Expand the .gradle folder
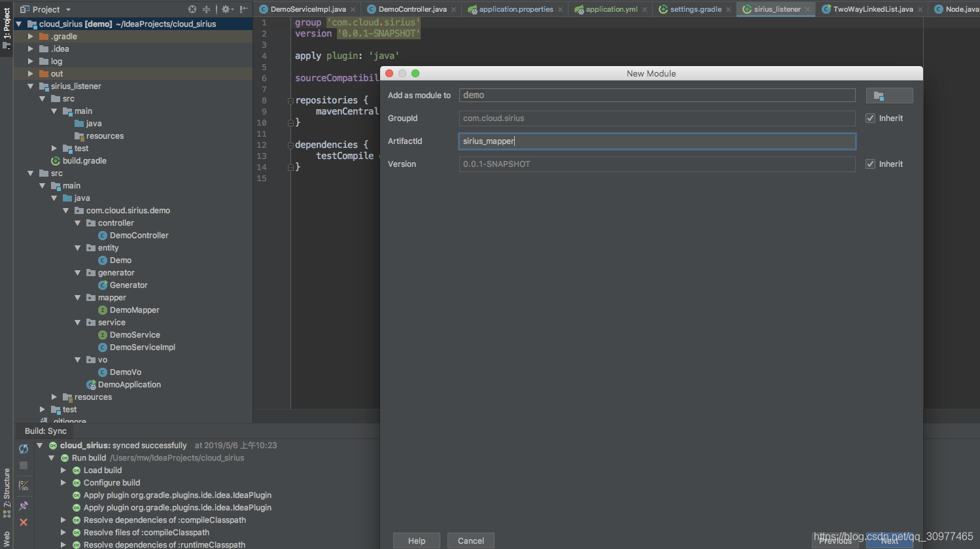The image size is (980, 549). pyautogui.click(x=30, y=37)
